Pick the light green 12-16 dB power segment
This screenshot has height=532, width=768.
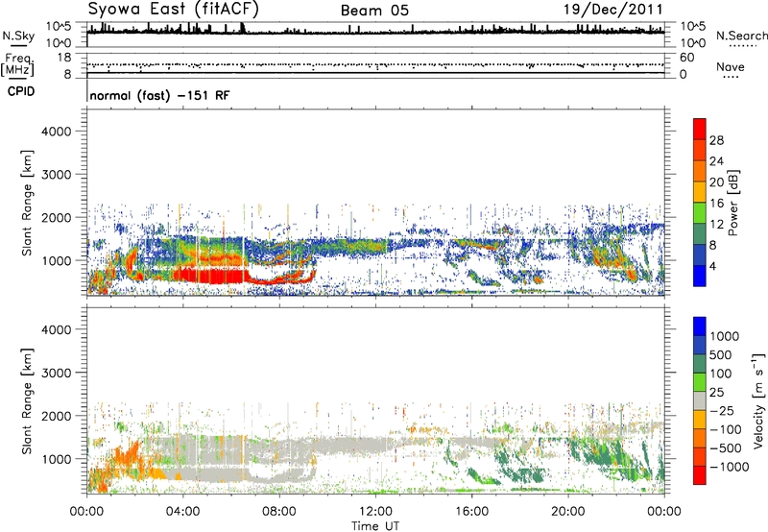[x=700, y=212]
